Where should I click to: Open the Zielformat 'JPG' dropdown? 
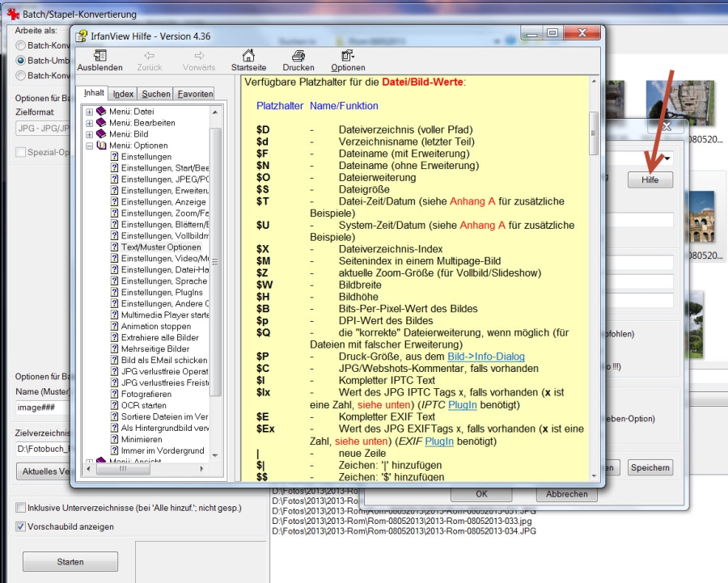(40, 129)
